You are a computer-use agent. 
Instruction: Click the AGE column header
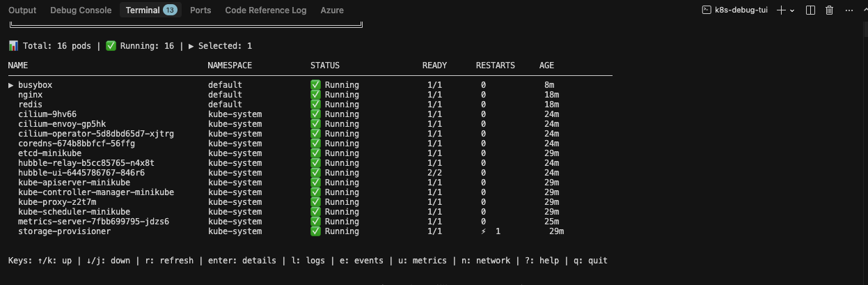point(547,66)
